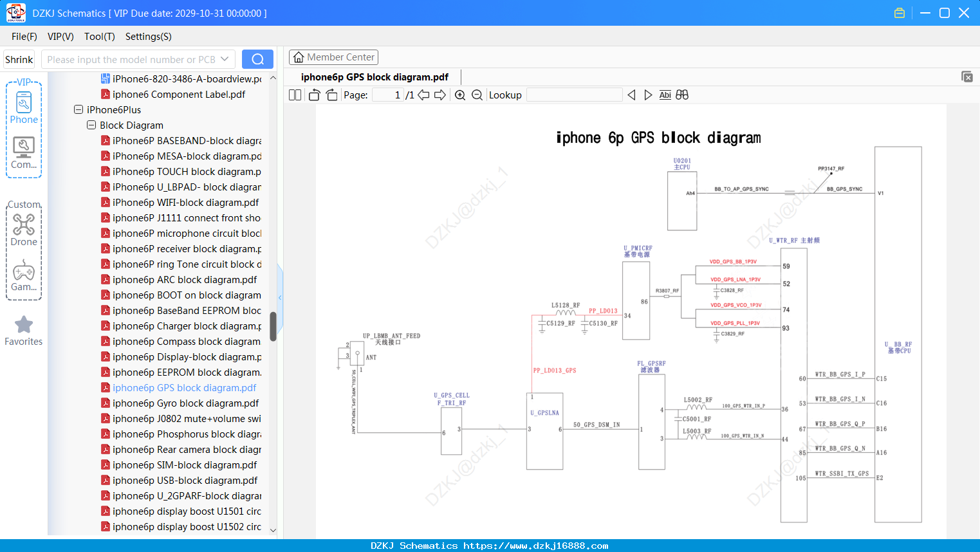The width and height of the screenshot is (980, 552).
Task: Open iPhone6p WIFI-block diagram.pdf
Action: click(x=185, y=203)
